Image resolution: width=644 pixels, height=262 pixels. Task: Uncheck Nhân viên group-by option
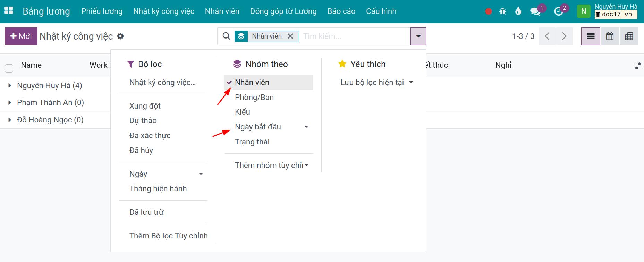tap(269, 83)
